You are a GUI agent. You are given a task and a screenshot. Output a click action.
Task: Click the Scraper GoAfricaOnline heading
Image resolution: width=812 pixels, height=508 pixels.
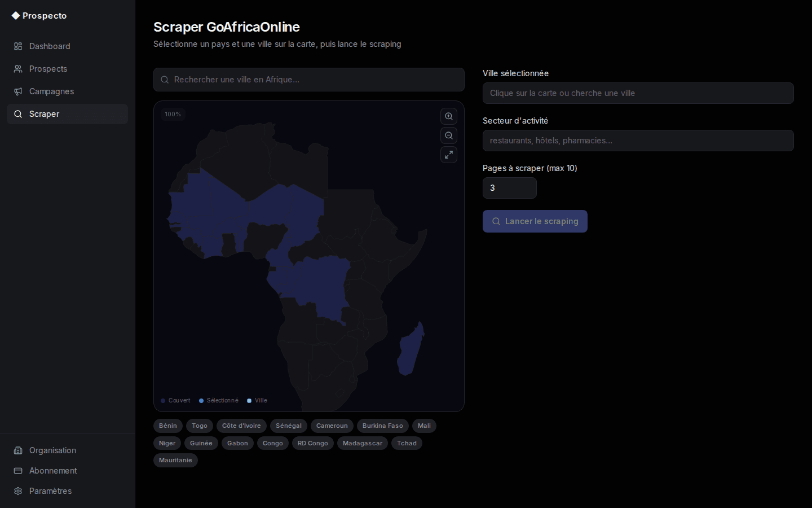pos(227,27)
